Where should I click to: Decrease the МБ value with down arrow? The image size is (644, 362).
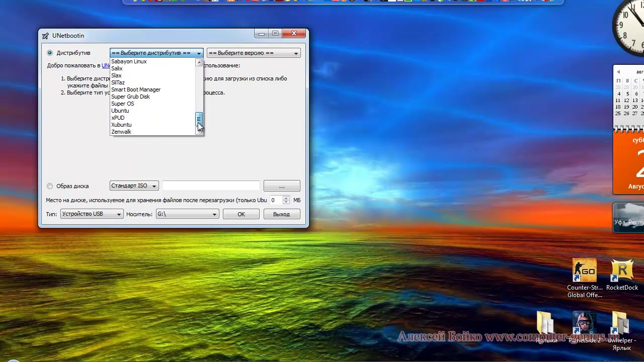[286, 202]
